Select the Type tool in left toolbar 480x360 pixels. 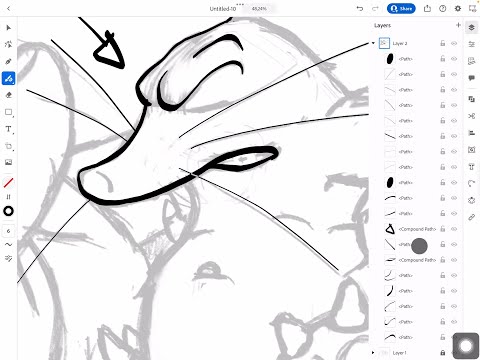click(x=9, y=129)
